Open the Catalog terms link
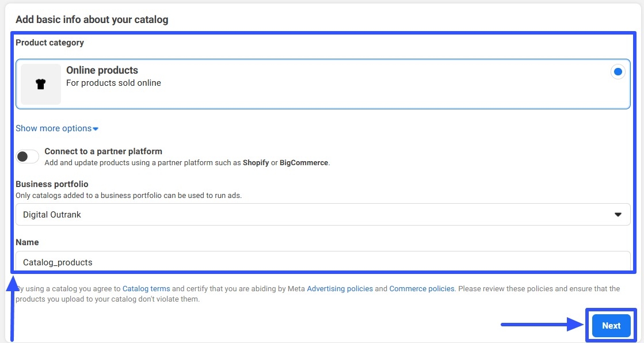The height and width of the screenshot is (343, 644). pos(146,289)
